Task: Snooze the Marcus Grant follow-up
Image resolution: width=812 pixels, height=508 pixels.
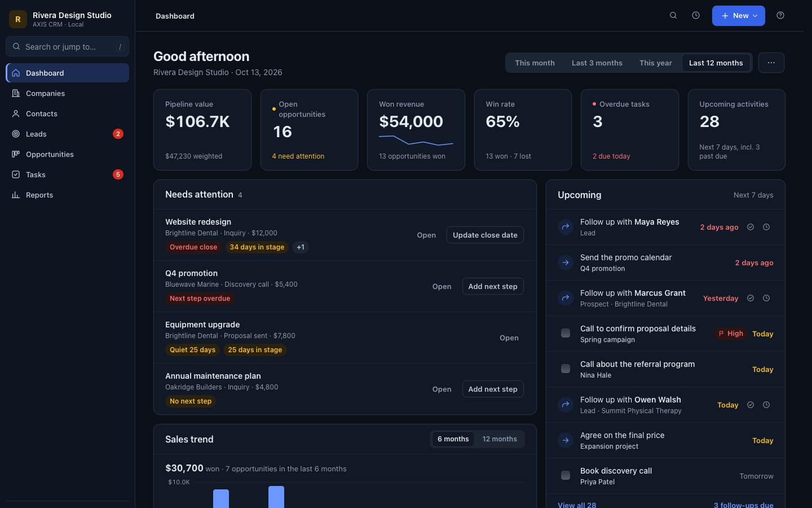Action: pyautogui.click(x=766, y=298)
